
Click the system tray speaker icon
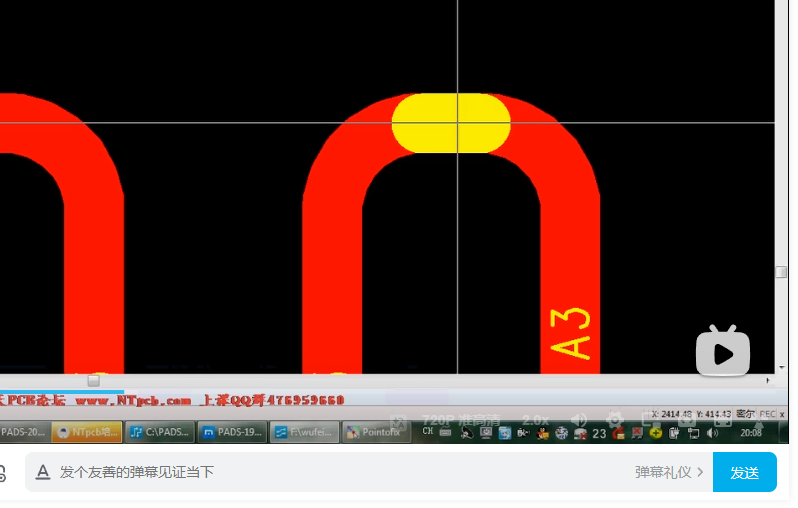click(711, 433)
